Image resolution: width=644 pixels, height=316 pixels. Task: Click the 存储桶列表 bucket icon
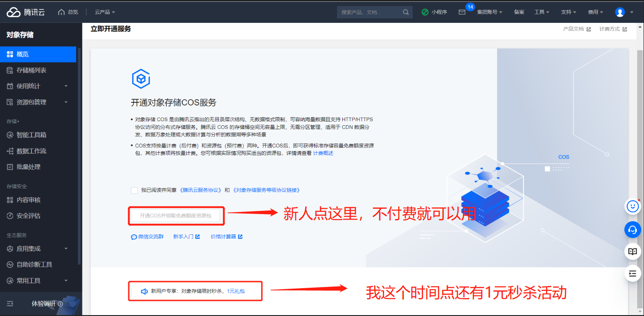(x=10, y=70)
